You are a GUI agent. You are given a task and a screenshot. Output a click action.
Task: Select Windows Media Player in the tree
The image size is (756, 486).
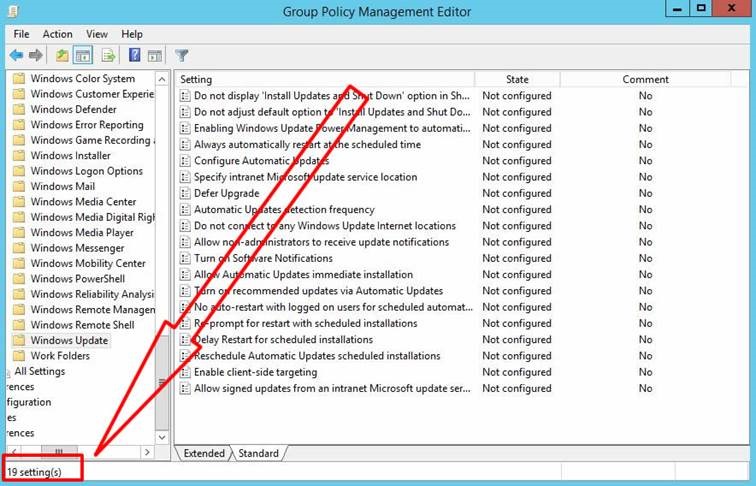(82, 233)
